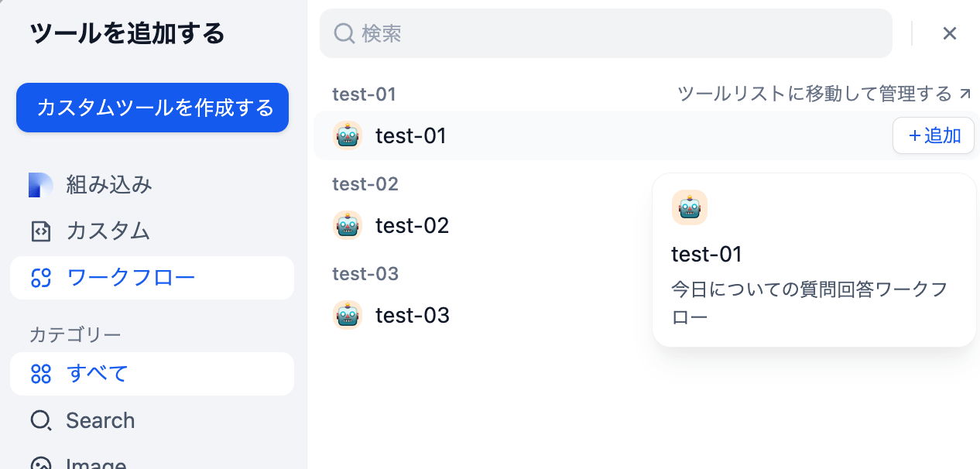Add test-01 with the 追加 button
Screen dimensions: 980x469
coord(934,135)
